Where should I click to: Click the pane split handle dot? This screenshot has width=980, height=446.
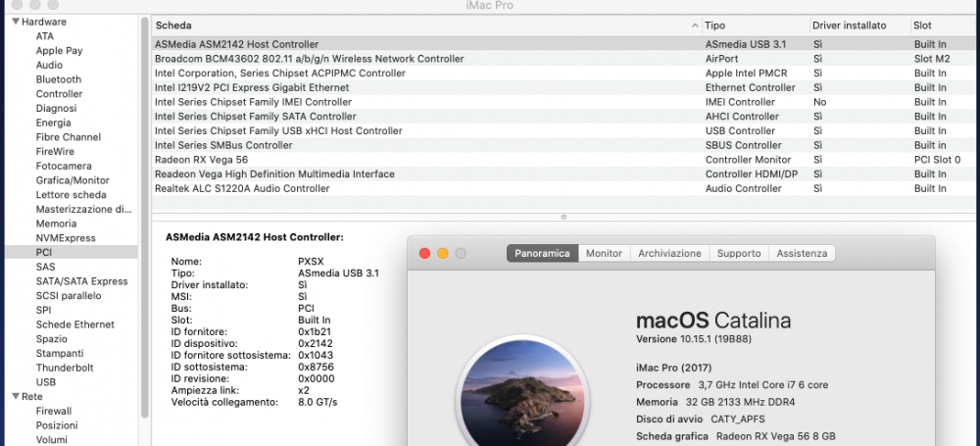click(x=563, y=217)
